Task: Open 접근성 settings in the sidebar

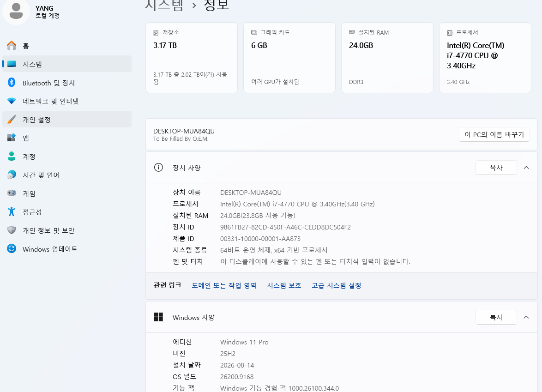Action: tap(67, 211)
